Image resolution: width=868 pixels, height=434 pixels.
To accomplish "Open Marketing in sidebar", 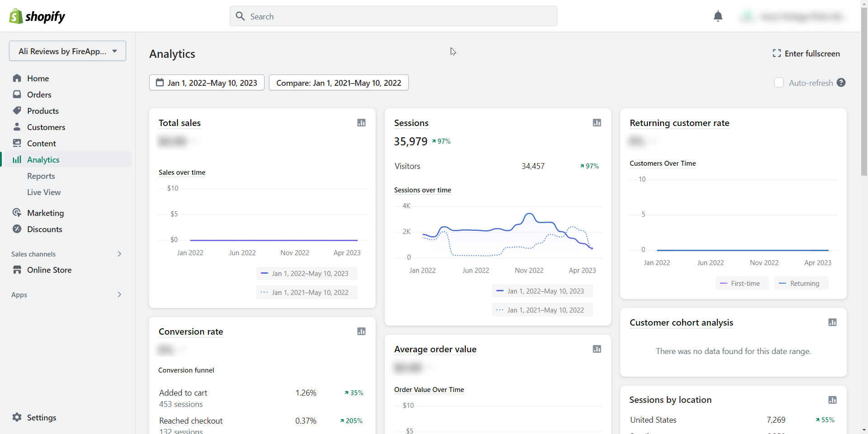I will pyautogui.click(x=45, y=213).
